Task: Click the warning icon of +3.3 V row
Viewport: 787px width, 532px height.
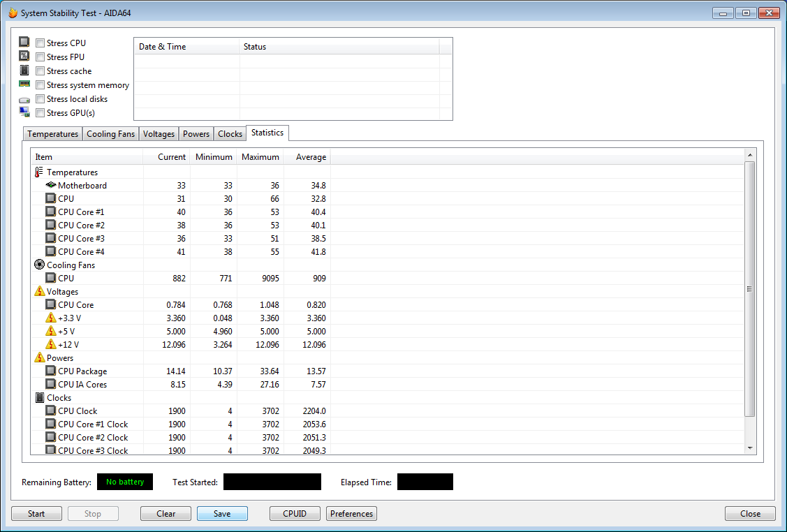Action: pyautogui.click(x=51, y=318)
